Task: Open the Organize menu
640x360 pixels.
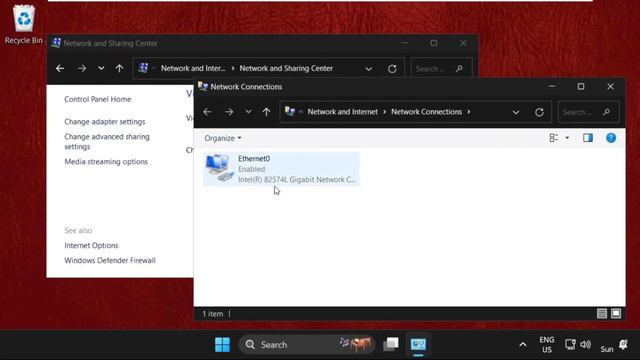Action: pyautogui.click(x=223, y=138)
